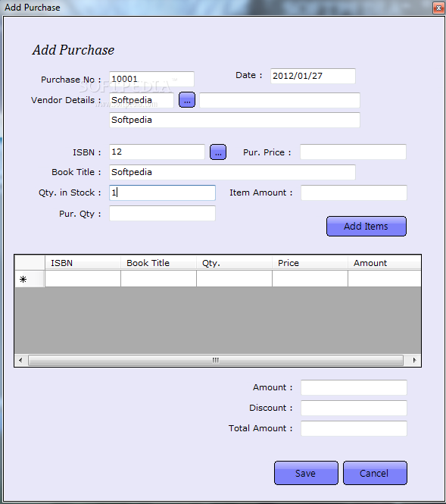Click the vendor address field below vendor code

click(235, 120)
